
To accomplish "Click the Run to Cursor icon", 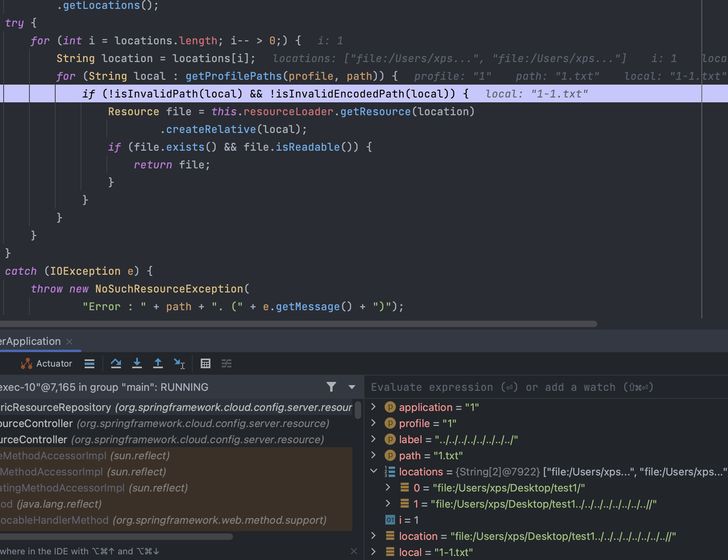I will tap(179, 363).
